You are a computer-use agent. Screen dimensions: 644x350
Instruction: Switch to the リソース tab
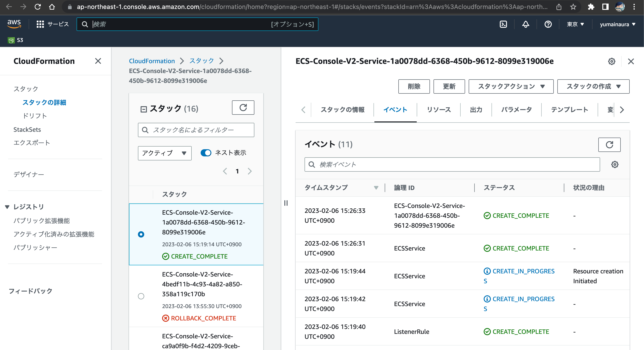coord(439,110)
